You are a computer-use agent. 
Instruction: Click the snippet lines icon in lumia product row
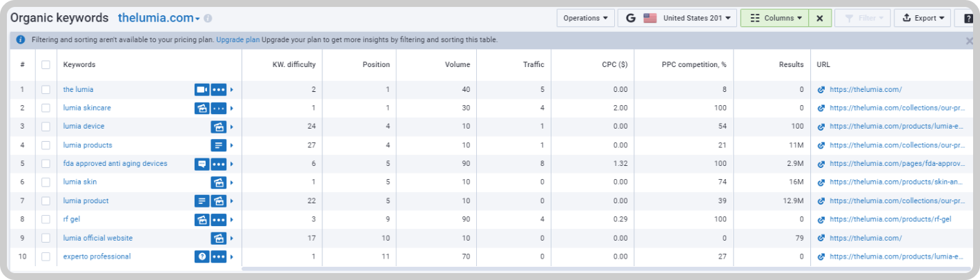[x=202, y=201]
